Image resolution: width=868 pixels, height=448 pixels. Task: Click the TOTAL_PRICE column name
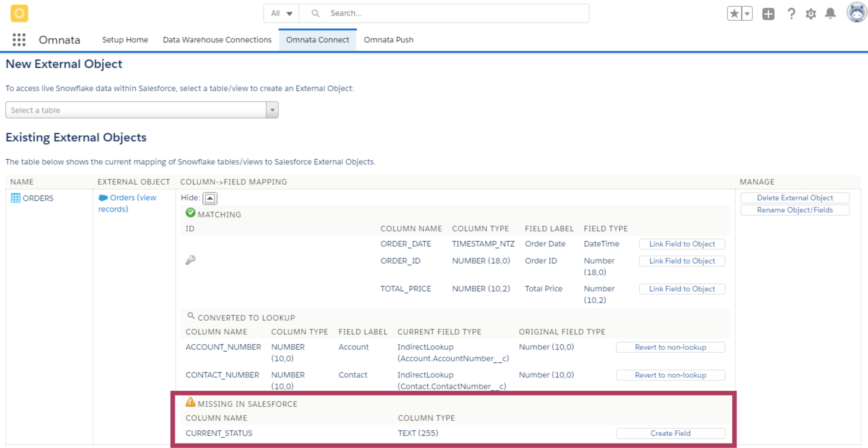pos(405,289)
